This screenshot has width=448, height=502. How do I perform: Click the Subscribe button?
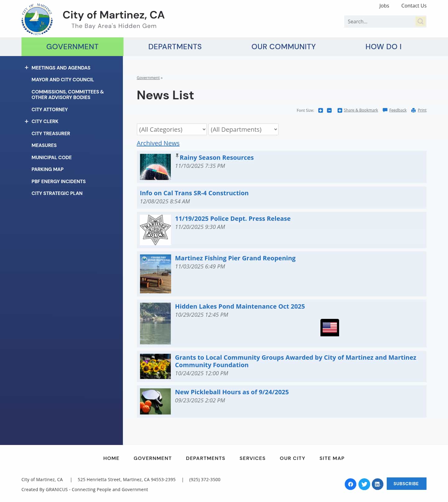click(x=406, y=484)
